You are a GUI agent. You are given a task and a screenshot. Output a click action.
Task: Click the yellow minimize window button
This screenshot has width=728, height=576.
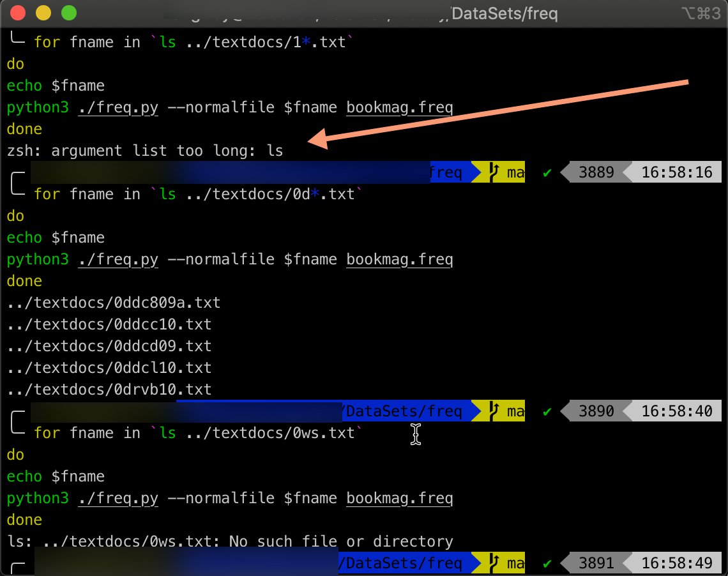[x=43, y=13]
